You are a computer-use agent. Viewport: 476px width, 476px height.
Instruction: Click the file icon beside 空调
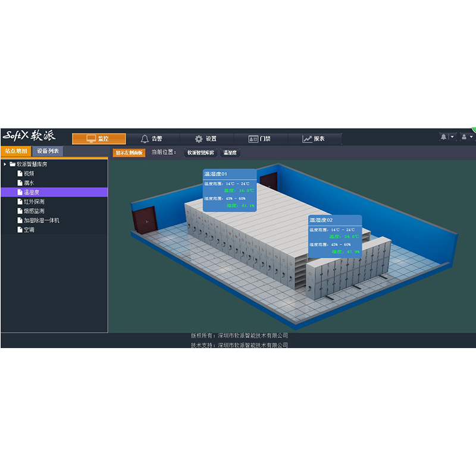(20, 229)
